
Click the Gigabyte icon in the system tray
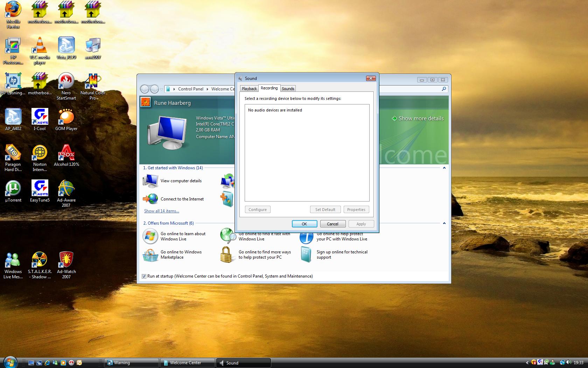540,362
